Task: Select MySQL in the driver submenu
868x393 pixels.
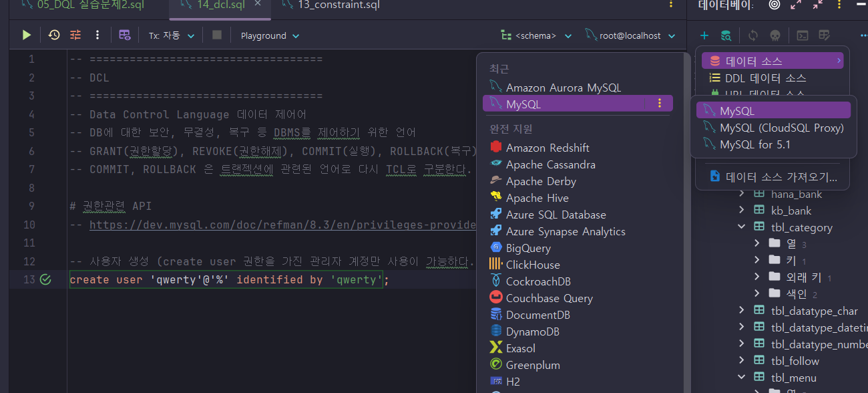Action: point(773,110)
